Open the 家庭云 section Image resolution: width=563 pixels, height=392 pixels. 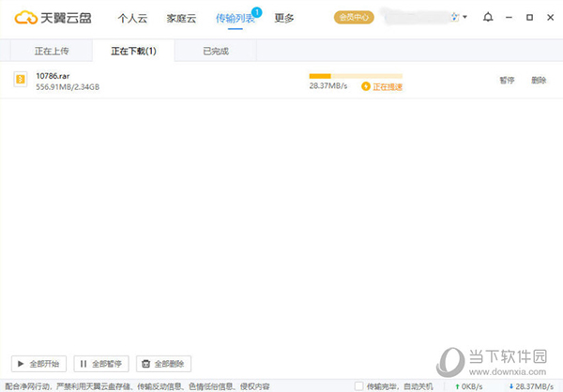181,19
